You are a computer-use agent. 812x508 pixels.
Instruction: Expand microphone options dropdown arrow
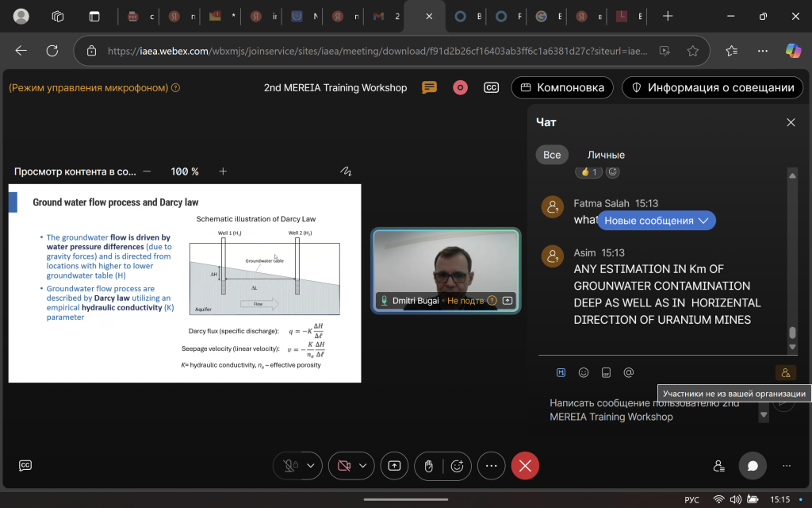click(x=310, y=466)
